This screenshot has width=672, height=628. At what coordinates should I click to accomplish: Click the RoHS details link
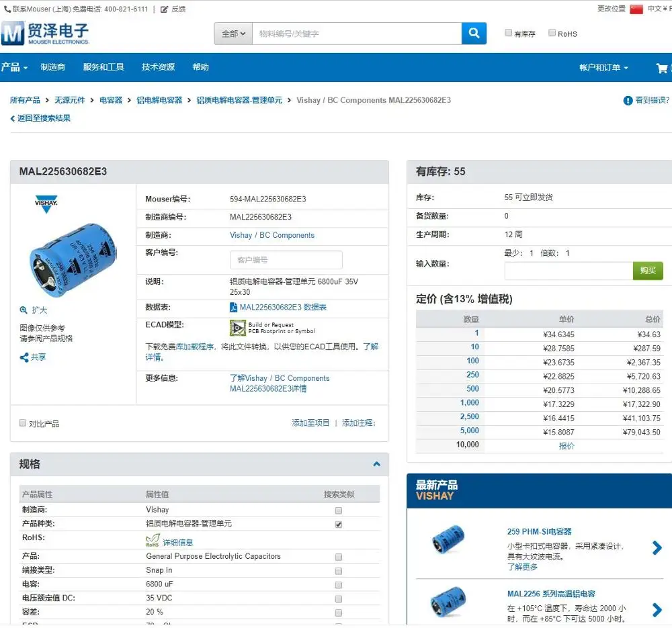178,542
